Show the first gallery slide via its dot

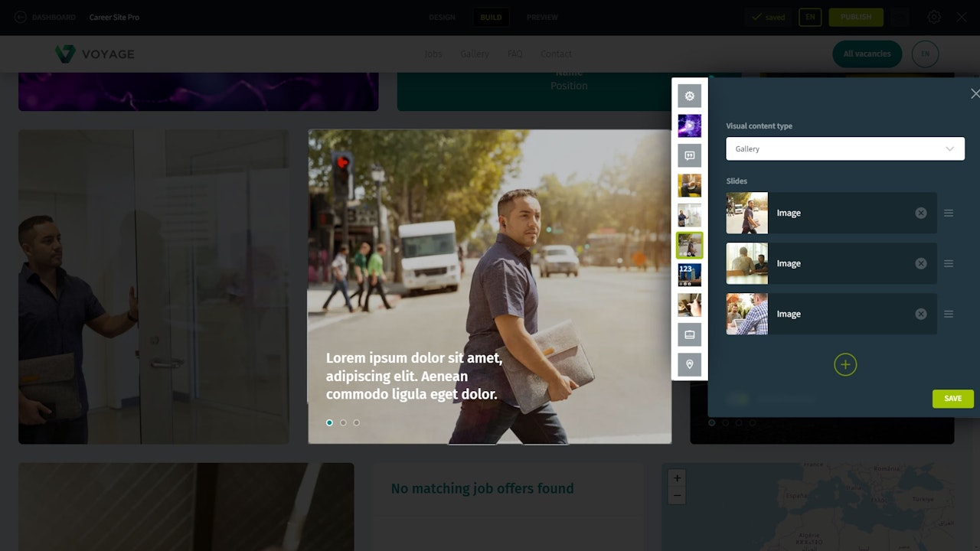click(x=329, y=422)
